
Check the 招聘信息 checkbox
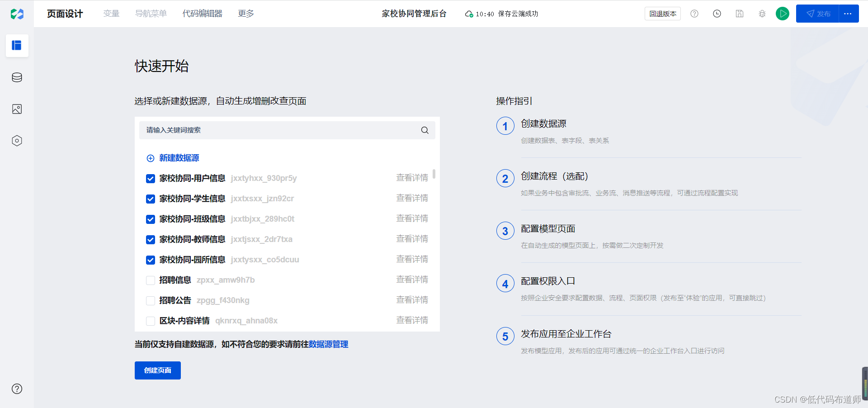[x=151, y=280]
